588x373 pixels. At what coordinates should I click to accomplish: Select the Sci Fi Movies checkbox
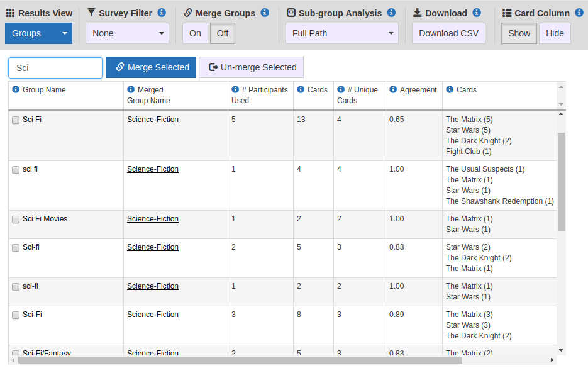(x=16, y=220)
